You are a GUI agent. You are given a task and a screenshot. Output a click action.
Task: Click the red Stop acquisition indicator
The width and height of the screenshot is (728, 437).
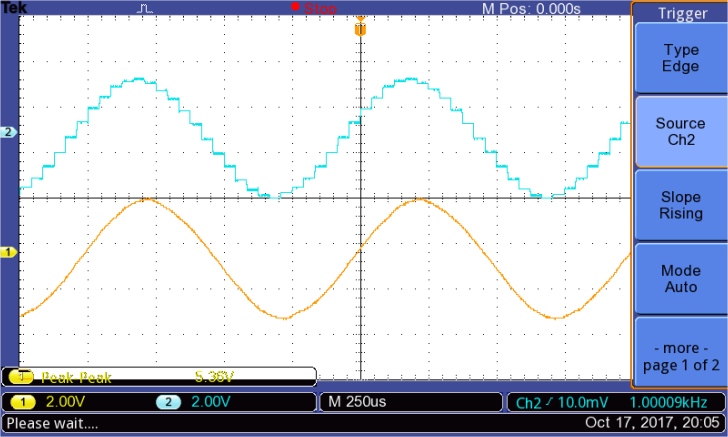pyautogui.click(x=314, y=8)
